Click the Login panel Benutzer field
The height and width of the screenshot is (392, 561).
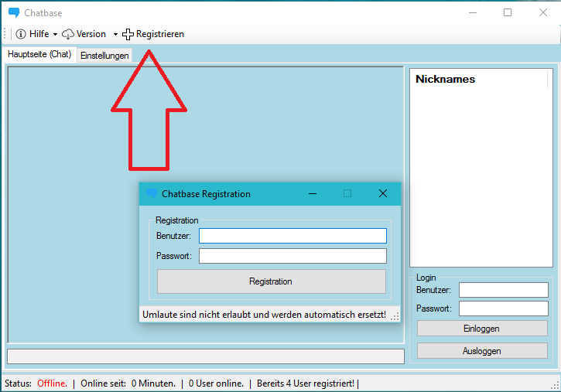point(503,290)
